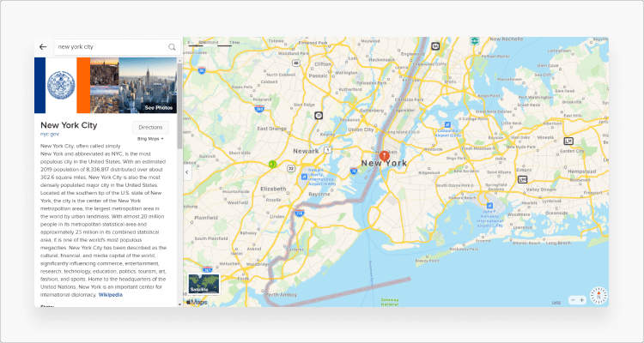Select the Rockaway Park map label
The image size is (644, 343).
(x=464, y=249)
